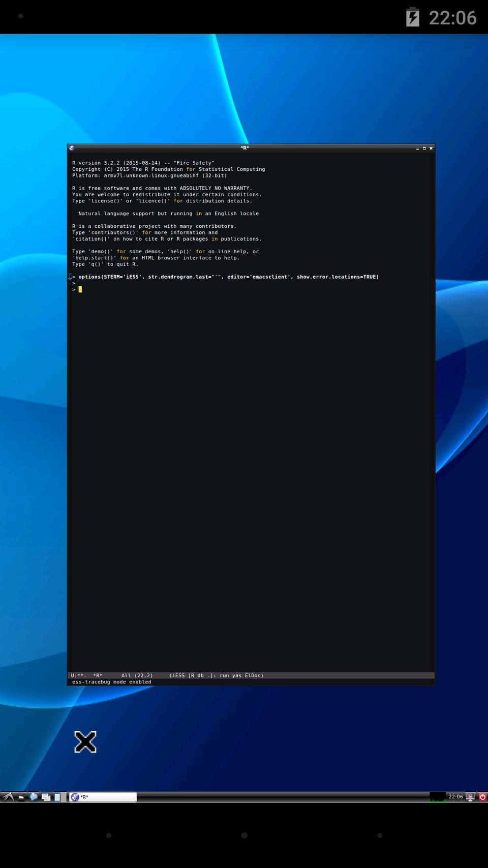Maximize the *R* Emacs window
Image resolution: width=488 pixels, height=868 pixels.
point(424,148)
